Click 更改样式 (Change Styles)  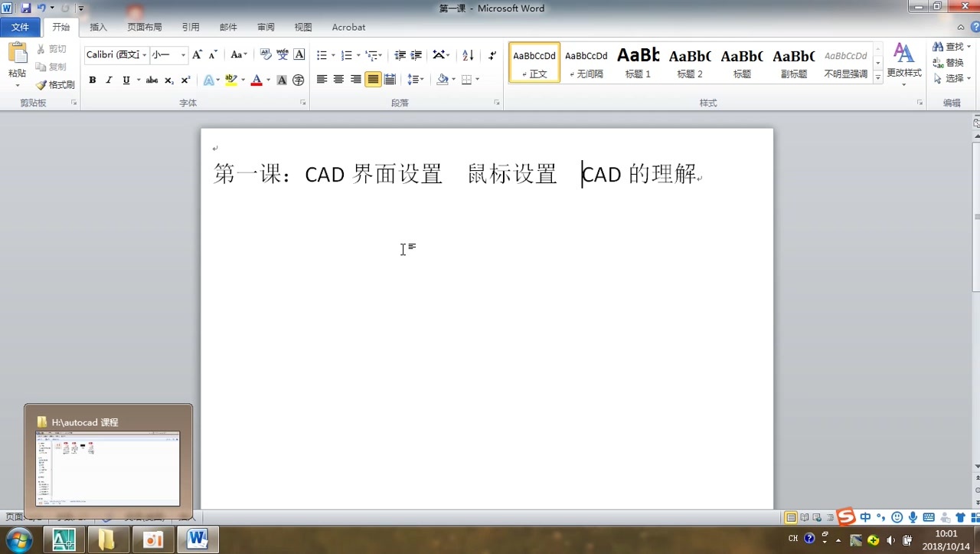coord(904,64)
